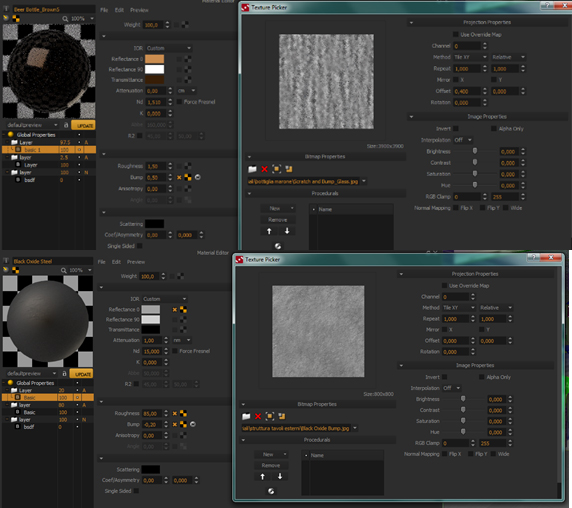Screen dimensions: 572x508
Task: Toggle Alpha Only in Scratch and Bump_Glass picker
Action: click(494, 128)
